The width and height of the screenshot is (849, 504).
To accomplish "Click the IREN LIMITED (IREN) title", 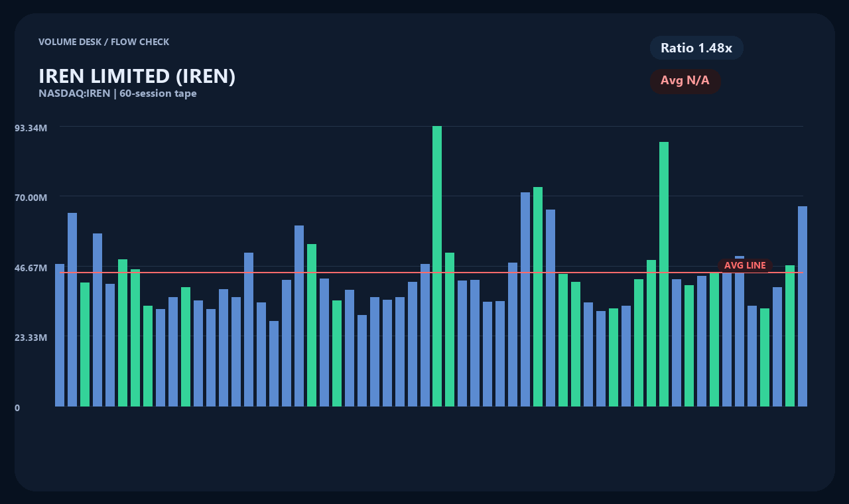I will pyautogui.click(x=137, y=76).
